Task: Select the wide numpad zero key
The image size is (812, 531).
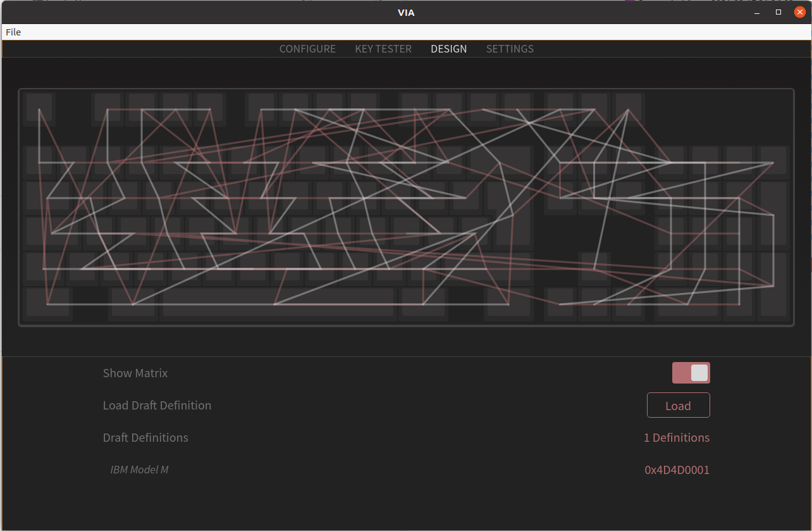Action: 687,303
